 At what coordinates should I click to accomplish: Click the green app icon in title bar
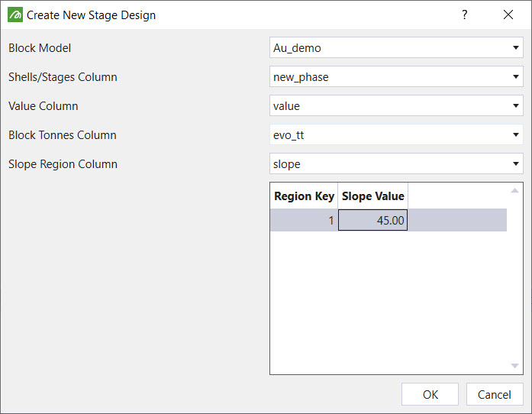(x=15, y=15)
